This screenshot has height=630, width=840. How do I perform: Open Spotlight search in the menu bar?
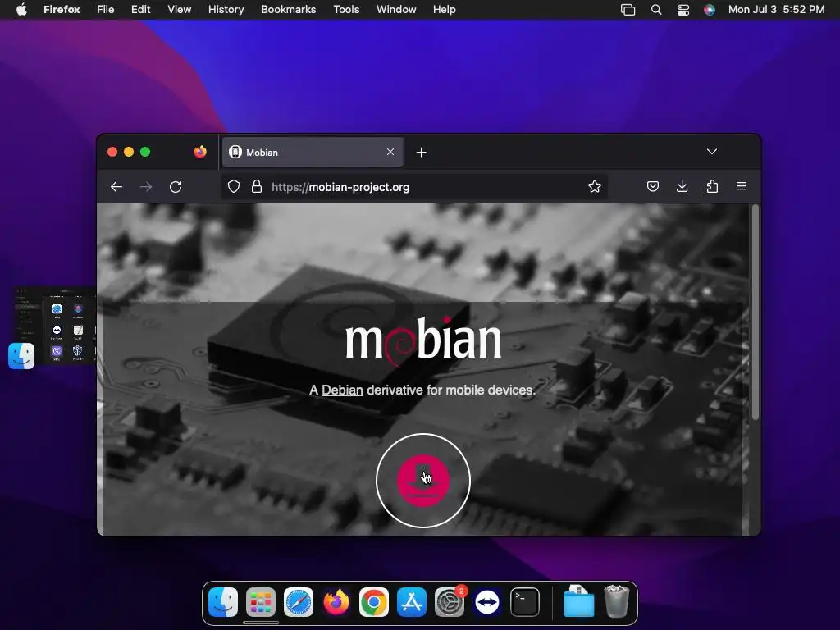pos(656,10)
